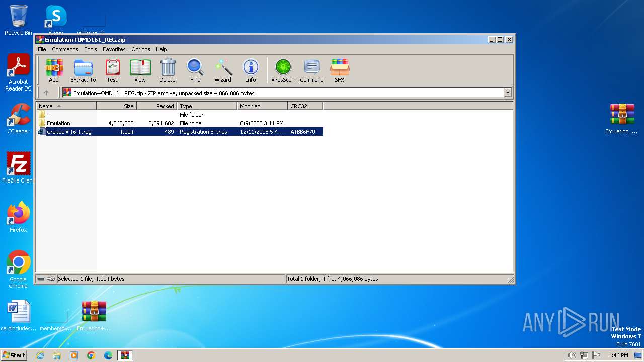
Task: Open Google Chrome desktop shortcut
Action: [18, 269]
